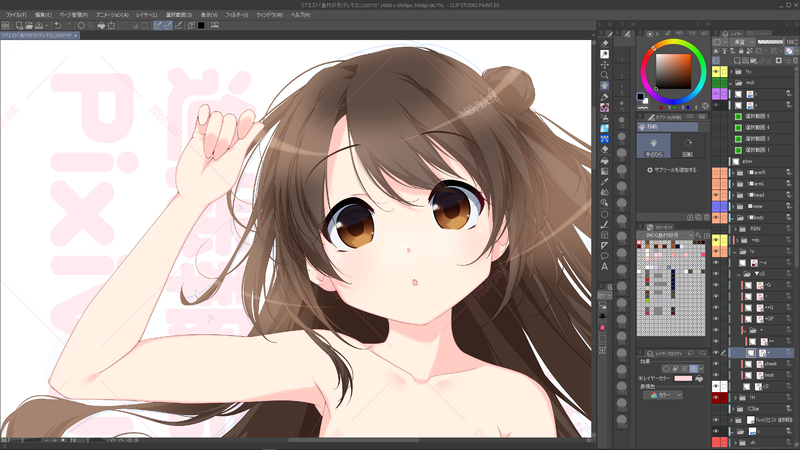
Task: Select the Hand move tool in toolbox
Action: (605, 86)
